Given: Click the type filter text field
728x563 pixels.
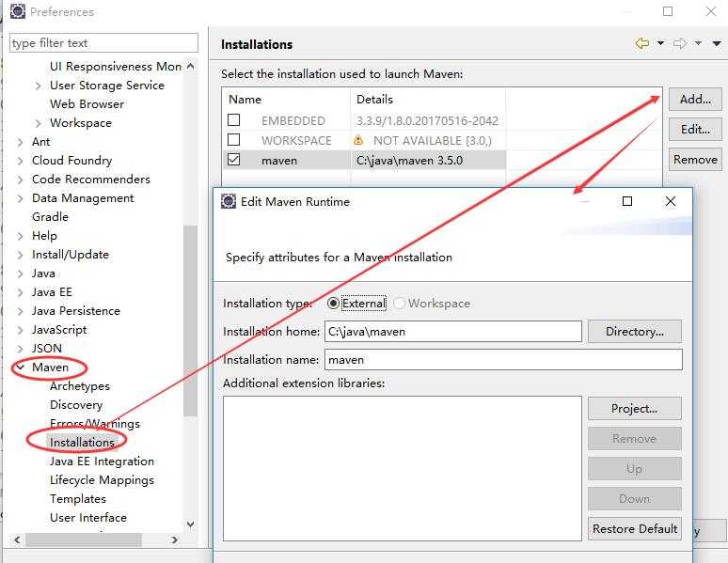Looking at the screenshot, I should 103,42.
